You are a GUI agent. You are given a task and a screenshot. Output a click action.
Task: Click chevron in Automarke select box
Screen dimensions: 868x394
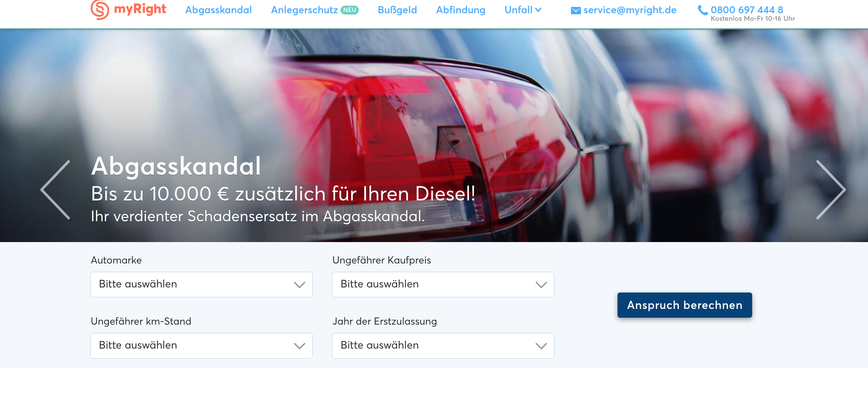[x=299, y=285]
